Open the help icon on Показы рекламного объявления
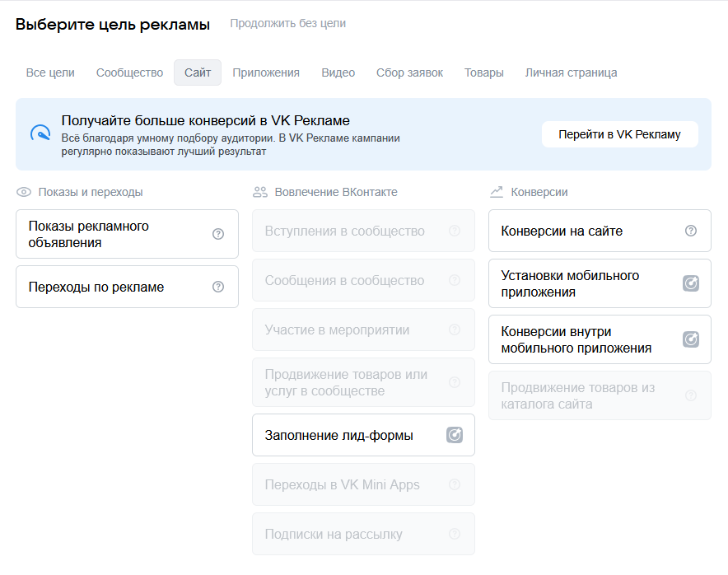 click(x=218, y=234)
